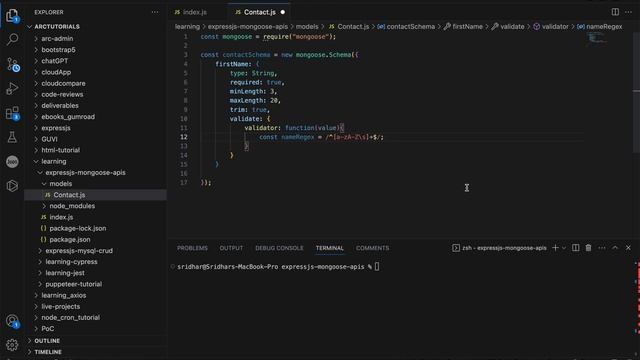Open the Extensions view

(12, 113)
